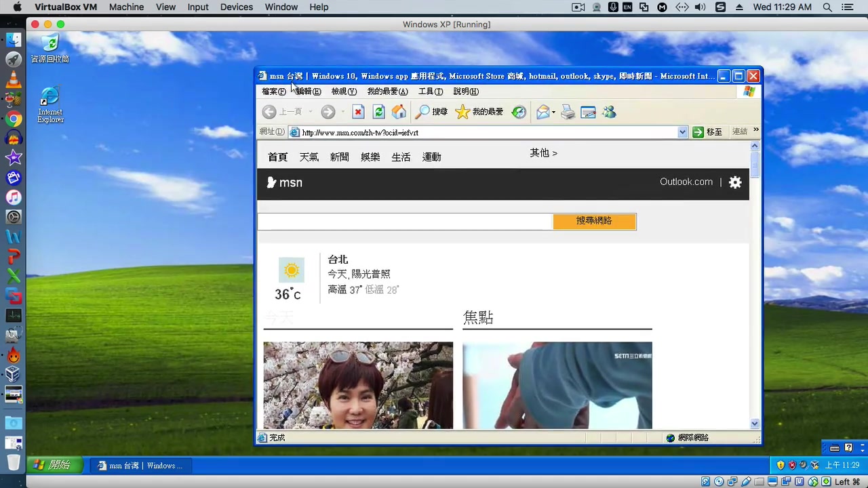Select the 首頁 tab on MSN page
Viewport: 868px width, 488px height.
tap(277, 157)
